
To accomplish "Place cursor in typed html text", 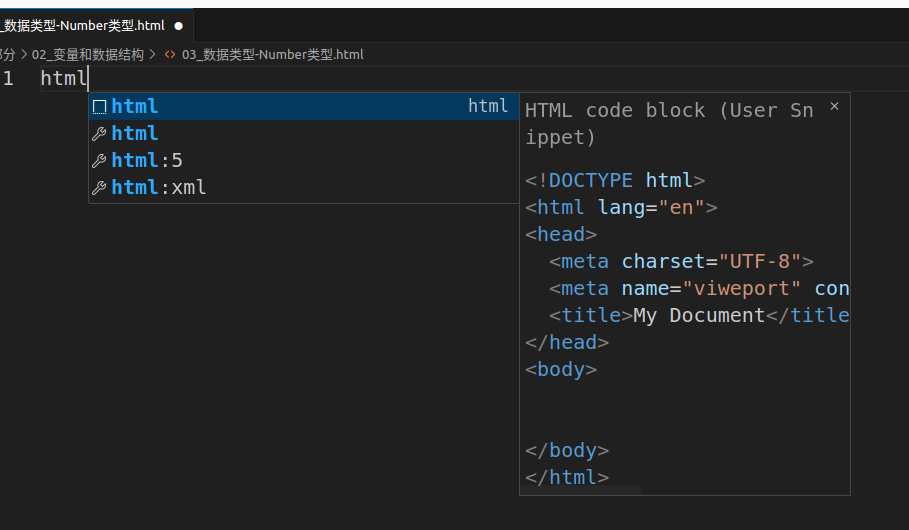I will coord(63,79).
